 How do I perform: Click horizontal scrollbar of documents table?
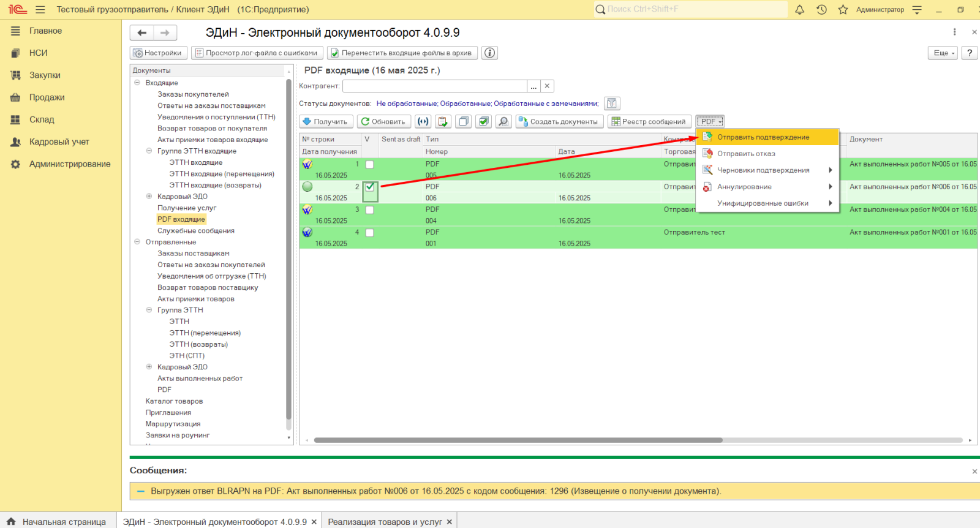(x=518, y=440)
